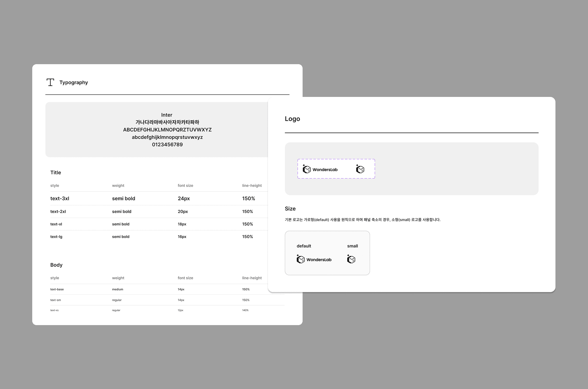Click WondersLab logo in dashed frame

point(320,169)
